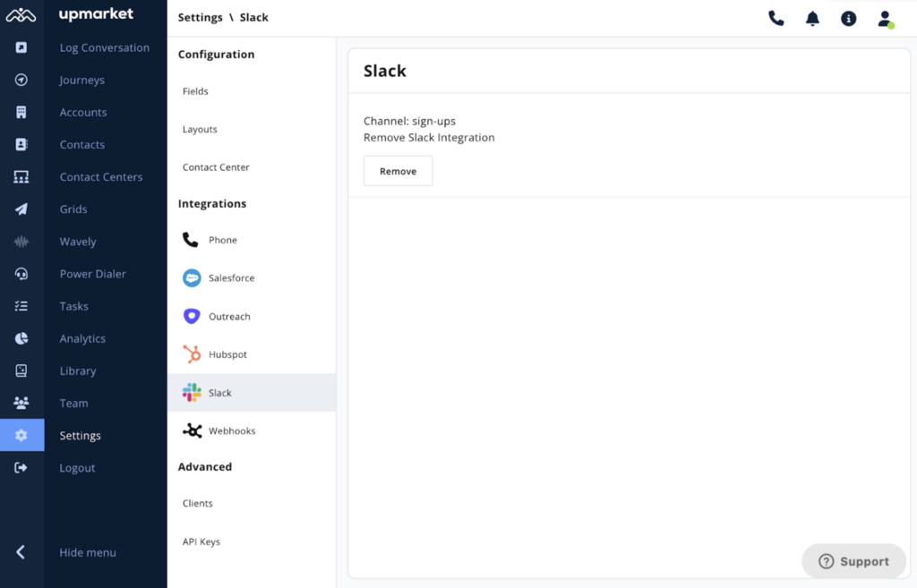Click the Accounts building icon

point(21,112)
